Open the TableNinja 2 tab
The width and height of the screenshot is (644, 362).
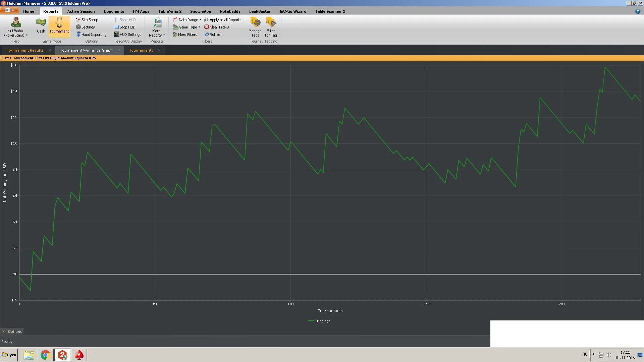point(170,11)
